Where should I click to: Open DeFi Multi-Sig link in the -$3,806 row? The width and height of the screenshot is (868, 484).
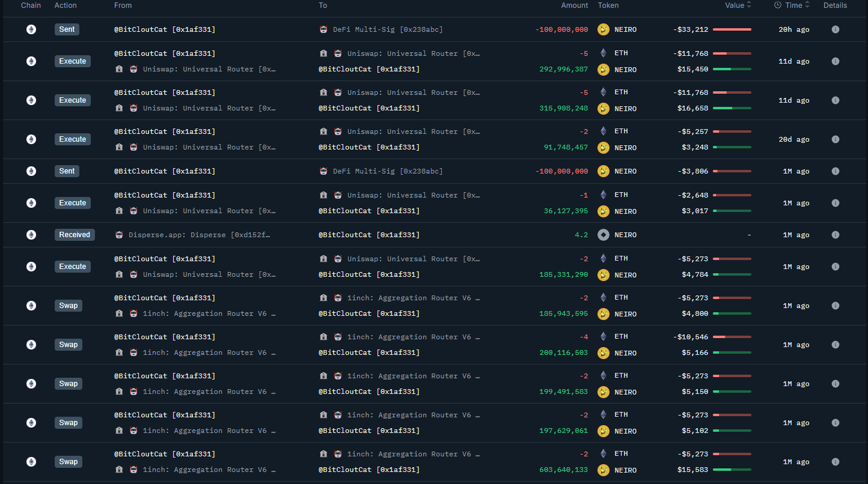tap(388, 171)
